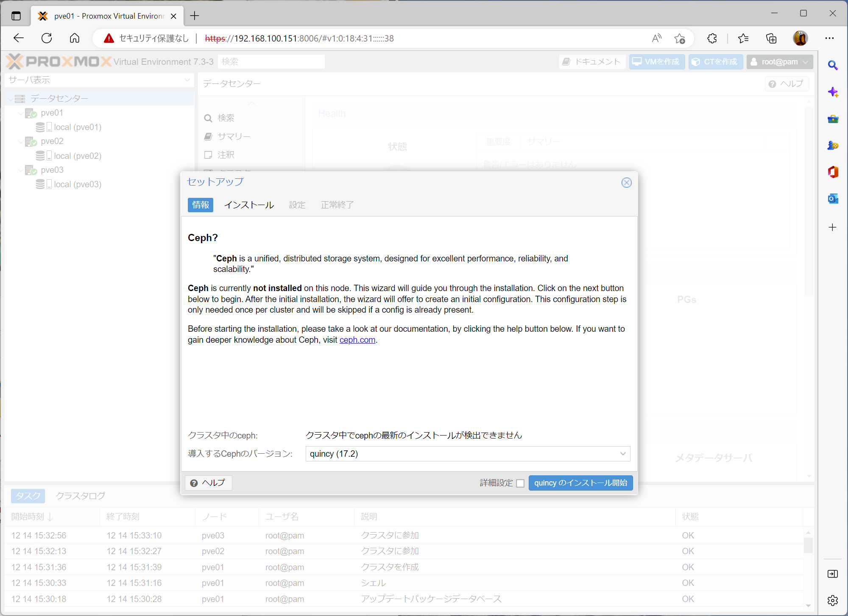The width and height of the screenshot is (848, 616).
Task: Open Edge sidebar Copilot discover icon
Action: pos(833,92)
